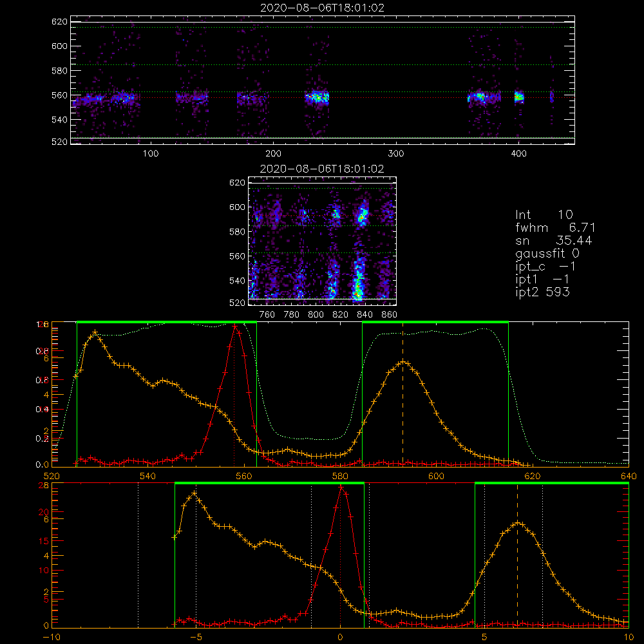Click x-axis label -5 of the bottom plot
The image size is (644, 644).
coord(196,638)
